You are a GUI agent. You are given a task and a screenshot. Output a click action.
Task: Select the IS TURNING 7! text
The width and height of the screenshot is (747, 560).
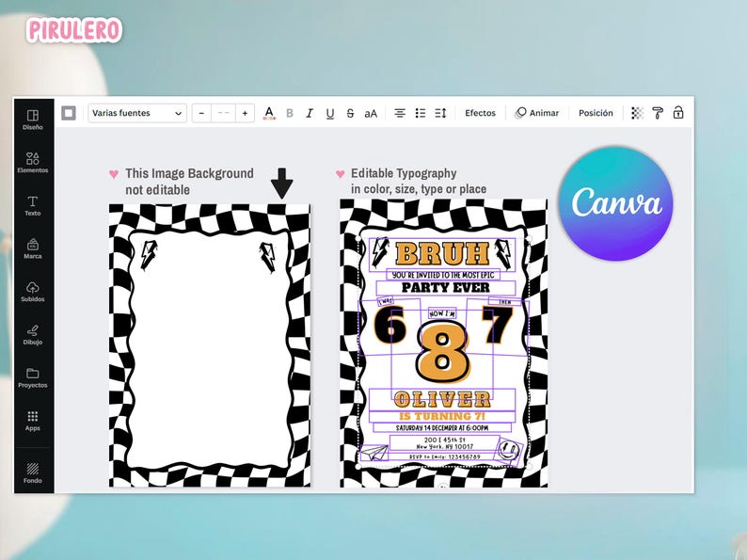[442, 416]
